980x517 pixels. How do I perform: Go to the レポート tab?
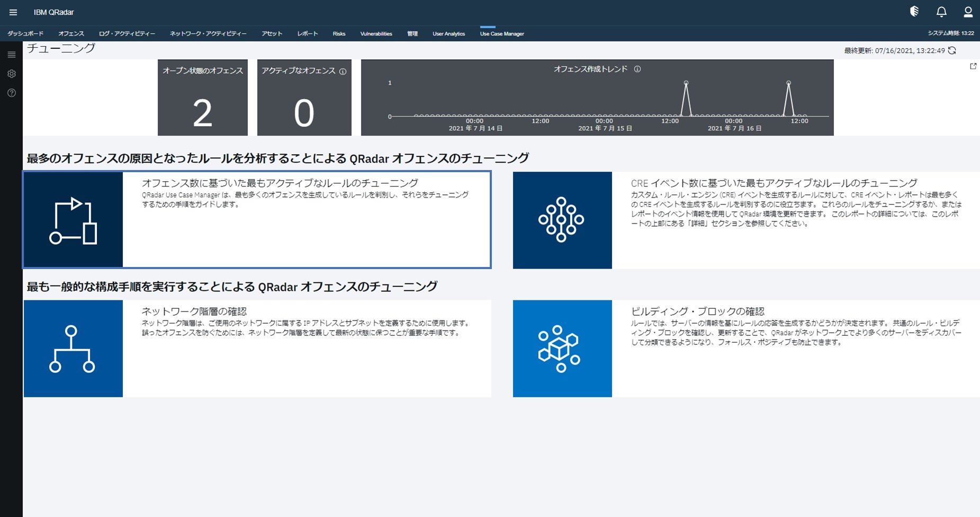pyautogui.click(x=308, y=33)
